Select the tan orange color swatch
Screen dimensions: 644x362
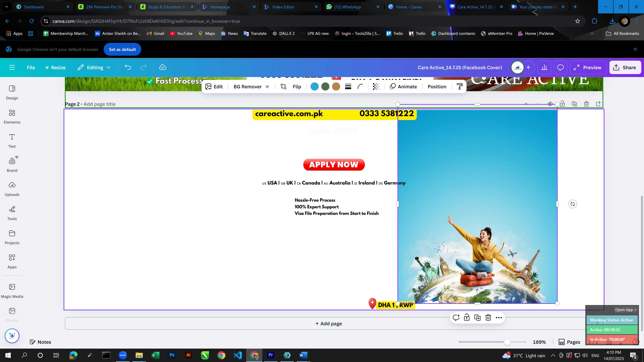pos(336,87)
